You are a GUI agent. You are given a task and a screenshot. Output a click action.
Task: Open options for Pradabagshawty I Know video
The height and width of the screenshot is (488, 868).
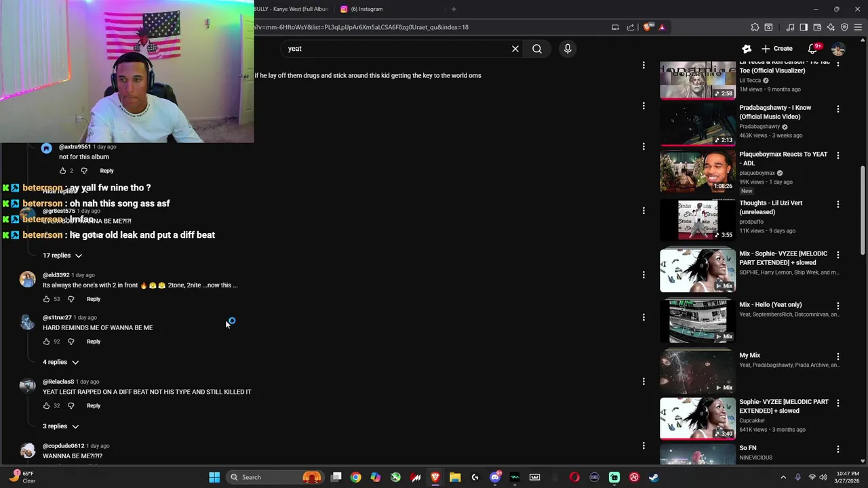click(x=838, y=109)
